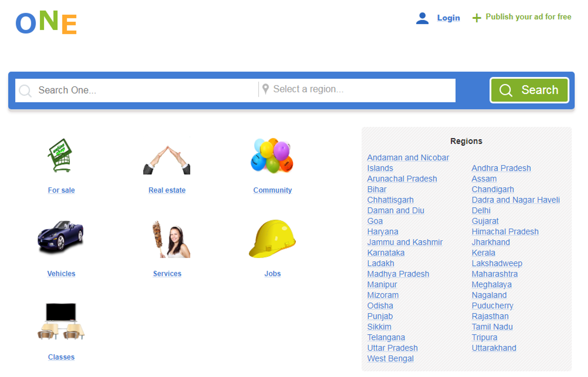The height and width of the screenshot is (377, 588).
Task: Open the Services category icon
Action: click(167, 239)
